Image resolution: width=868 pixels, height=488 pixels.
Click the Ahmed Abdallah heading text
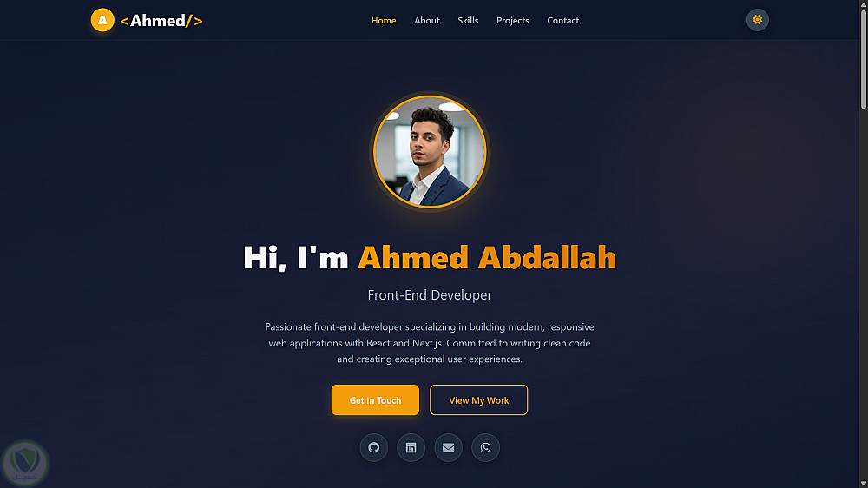click(x=487, y=258)
